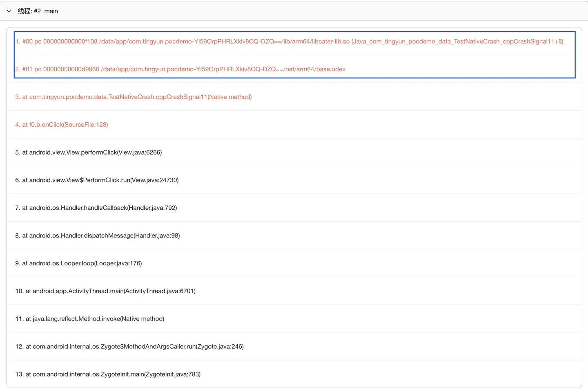Click the Handler.handleCallback(Handler.java:792) line

point(96,208)
